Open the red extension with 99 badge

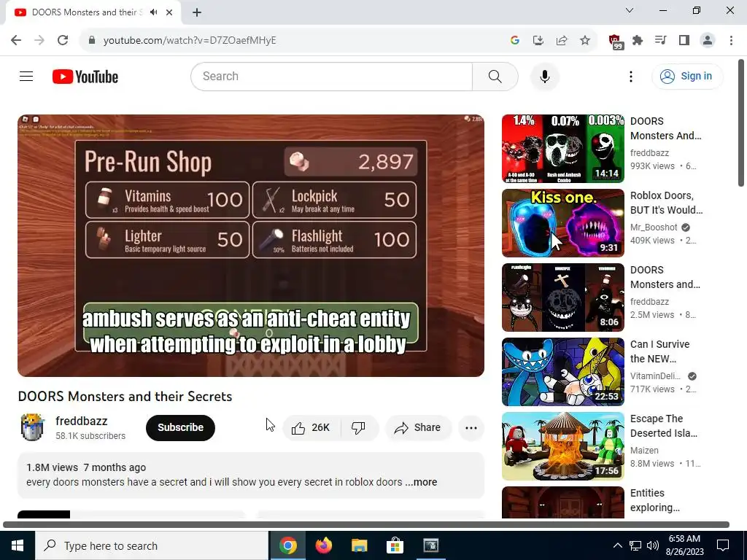(614, 41)
